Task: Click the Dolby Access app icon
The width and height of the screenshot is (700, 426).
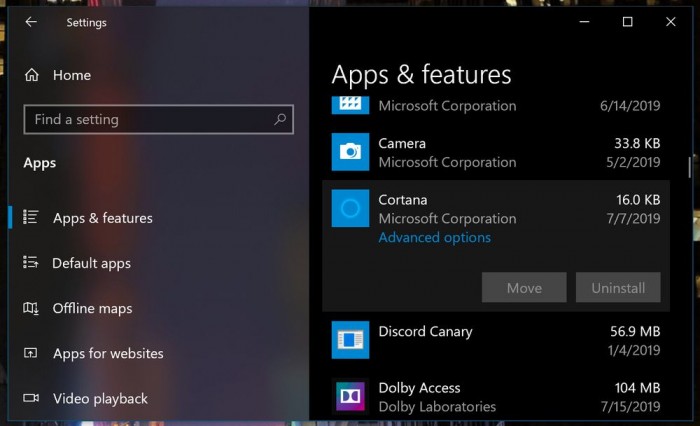Action: click(x=350, y=396)
